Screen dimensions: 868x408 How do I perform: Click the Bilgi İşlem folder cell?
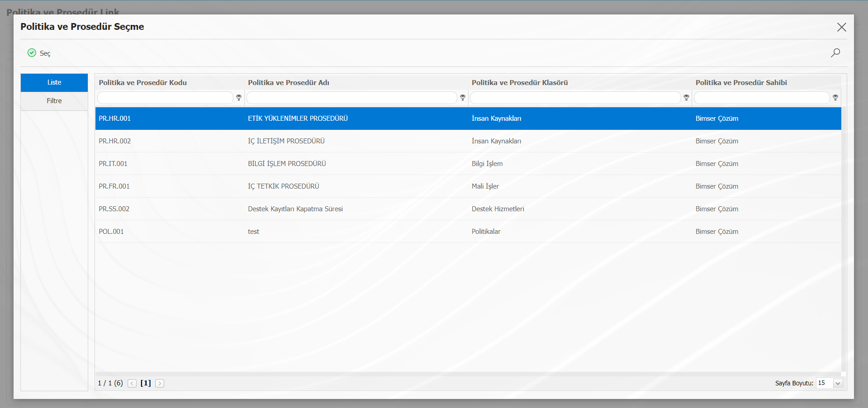click(487, 164)
